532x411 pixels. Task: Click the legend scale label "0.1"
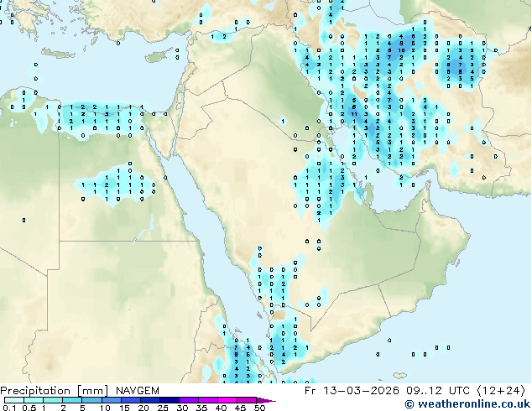tap(9, 408)
